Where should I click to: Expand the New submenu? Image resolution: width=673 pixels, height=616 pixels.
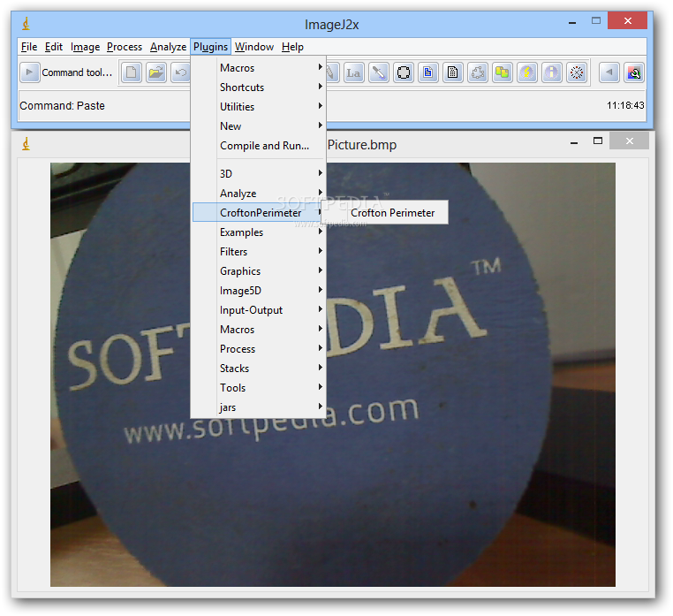click(259, 126)
